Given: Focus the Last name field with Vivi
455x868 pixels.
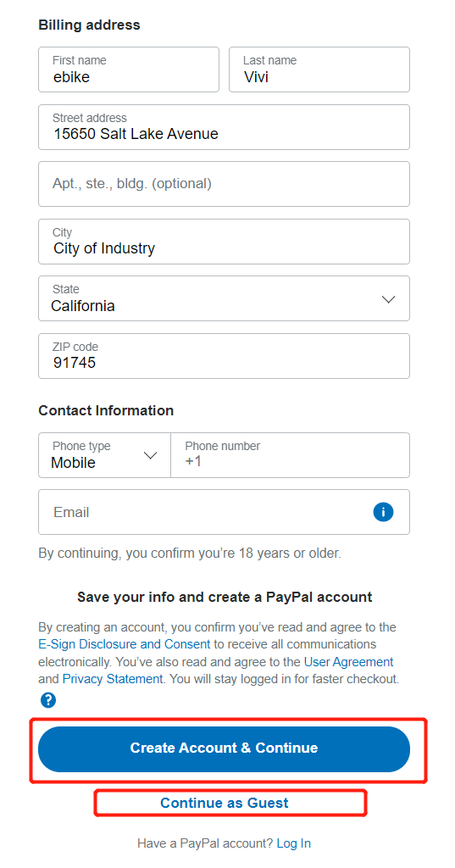Looking at the screenshot, I should coord(319,70).
